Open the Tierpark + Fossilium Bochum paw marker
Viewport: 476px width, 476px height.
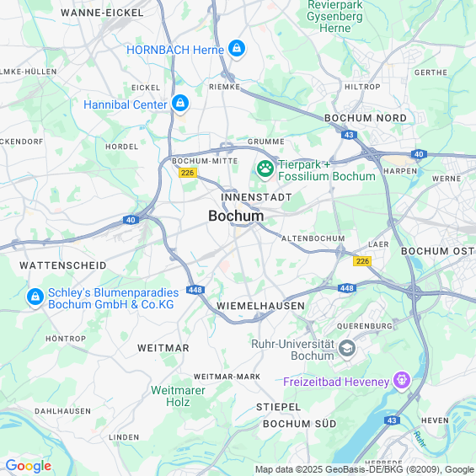265,169
